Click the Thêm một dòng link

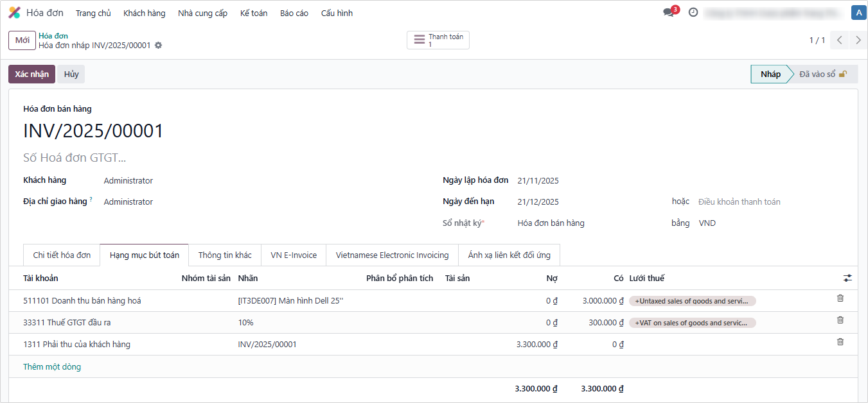(52, 367)
